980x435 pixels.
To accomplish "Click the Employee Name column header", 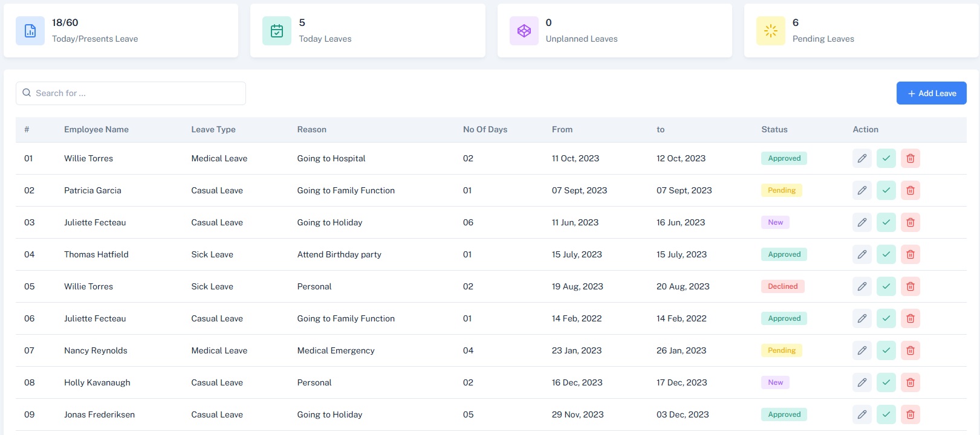I will (96, 129).
